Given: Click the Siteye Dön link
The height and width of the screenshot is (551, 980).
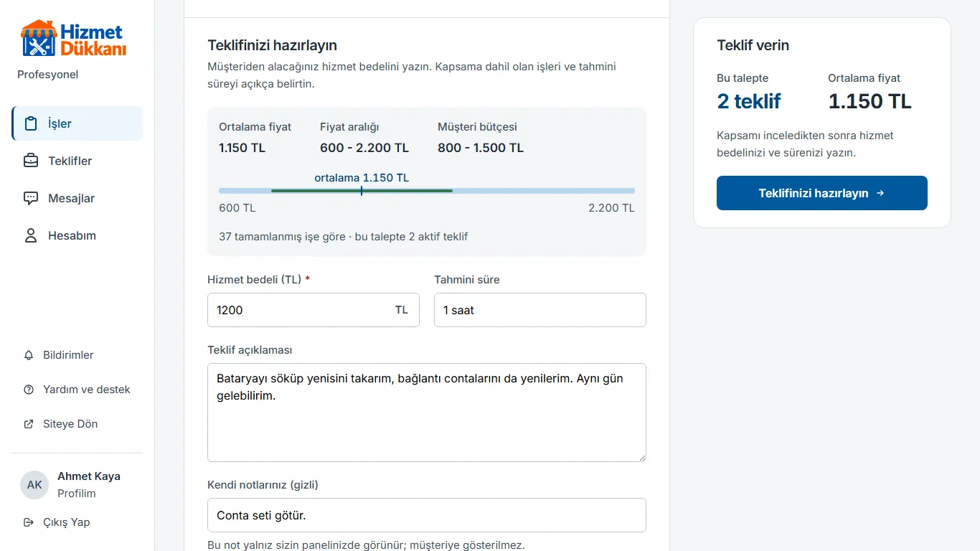Looking at the screenshot, I should (x=77, y=424).
